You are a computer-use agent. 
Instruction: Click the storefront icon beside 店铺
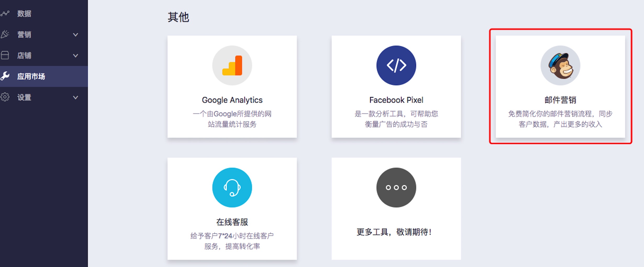5,55
